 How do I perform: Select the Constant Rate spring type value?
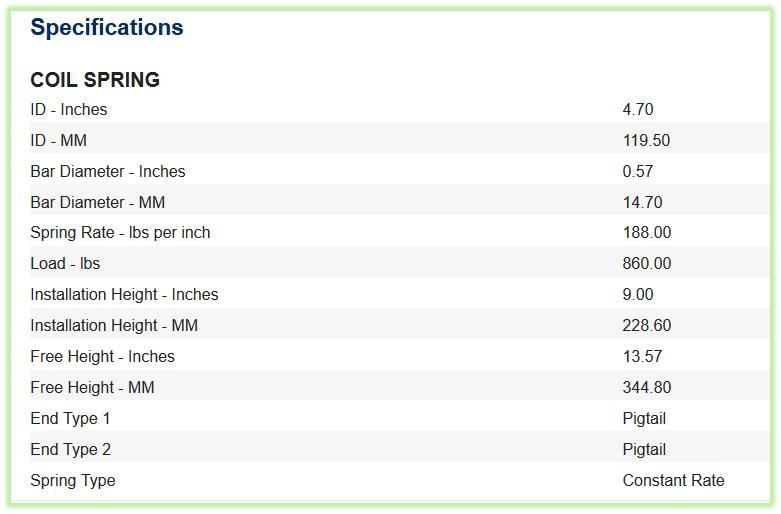pos(673,480)
